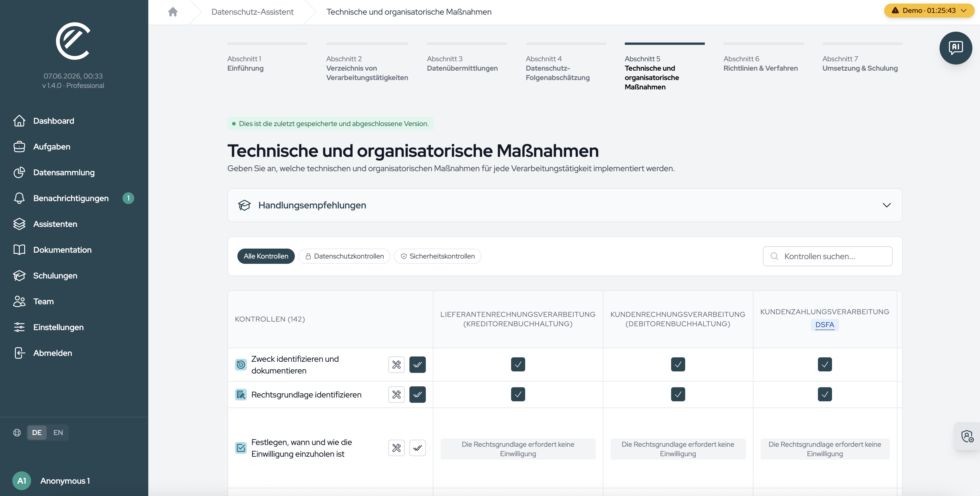Toggle Zweck identifizieren for Kundenzahlungsverarbeitung
Viewport: 980px width, 496px height.
824,365
